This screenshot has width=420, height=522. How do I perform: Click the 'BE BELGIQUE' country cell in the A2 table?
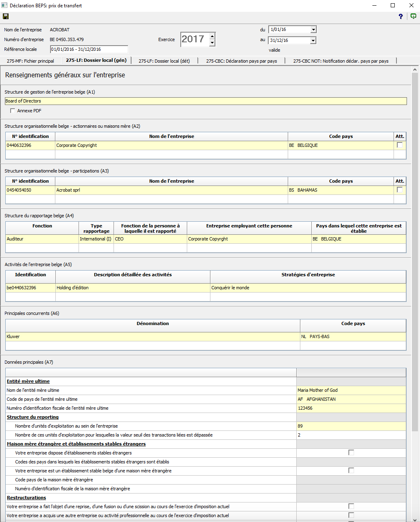(341, 145)
